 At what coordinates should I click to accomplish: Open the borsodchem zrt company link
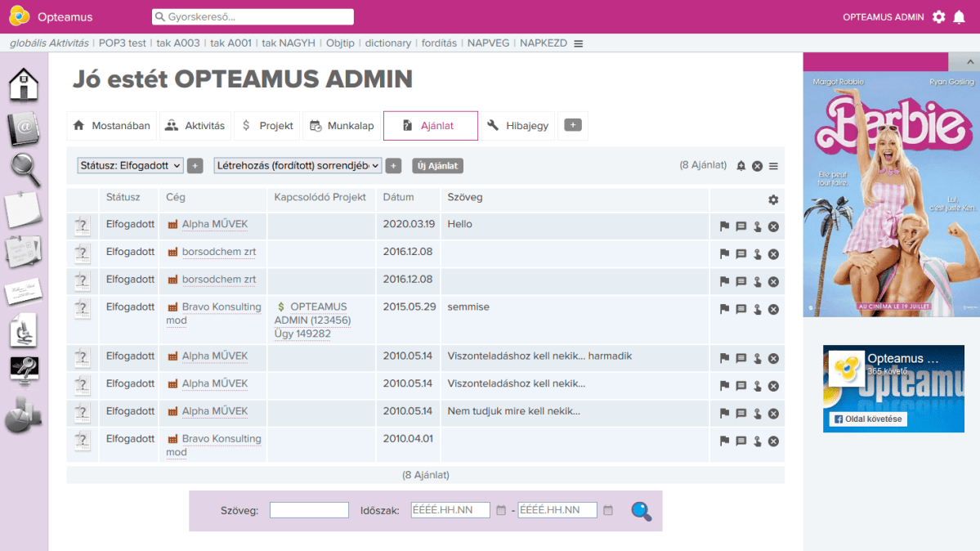(x=218, y=252)
